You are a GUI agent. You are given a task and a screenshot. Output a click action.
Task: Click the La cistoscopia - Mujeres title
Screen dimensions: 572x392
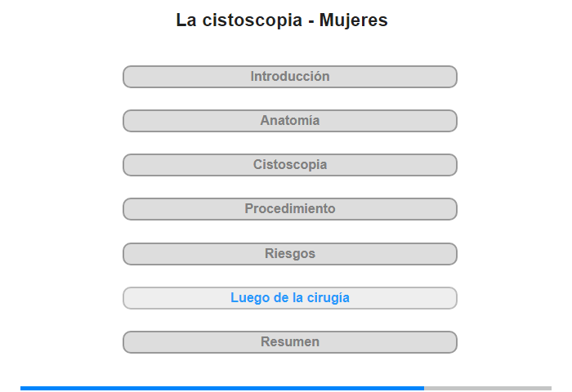[282, 20]
